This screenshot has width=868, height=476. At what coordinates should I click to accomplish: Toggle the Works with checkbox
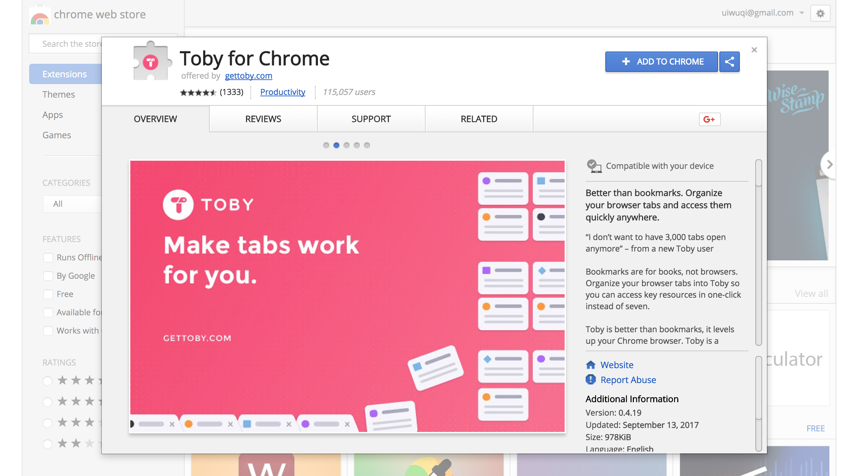(x=48, y=331)
